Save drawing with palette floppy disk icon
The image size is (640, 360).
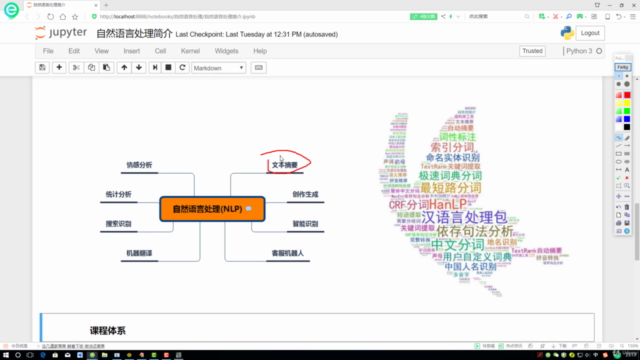pos(627,223)
